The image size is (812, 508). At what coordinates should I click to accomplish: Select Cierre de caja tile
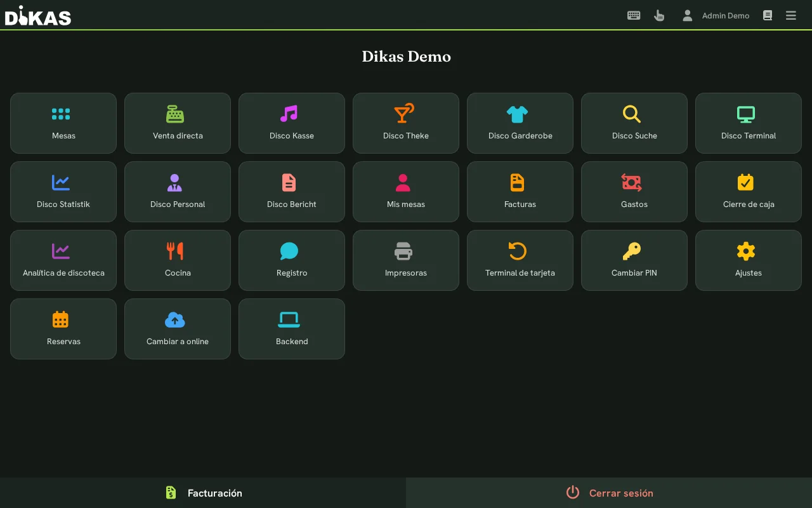pyautogui.click(x=749, y=192)
